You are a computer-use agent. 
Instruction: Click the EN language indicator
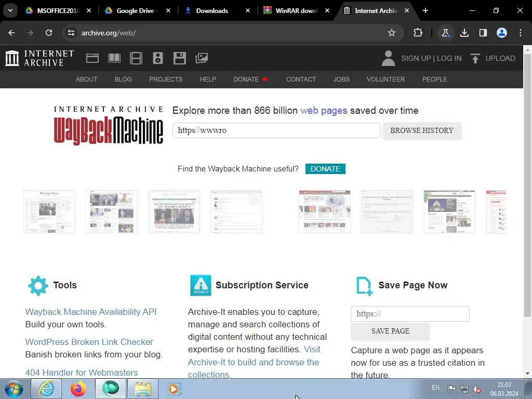coord(436,388)
